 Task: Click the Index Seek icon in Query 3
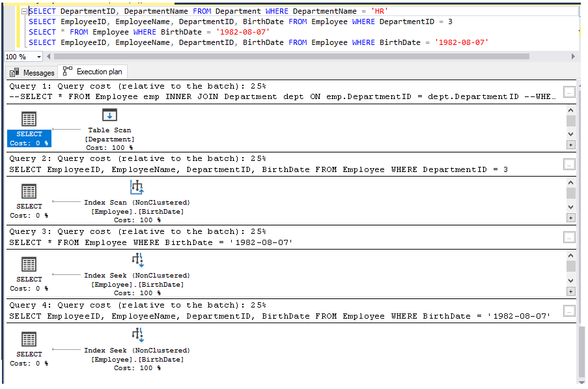point(137,261)
